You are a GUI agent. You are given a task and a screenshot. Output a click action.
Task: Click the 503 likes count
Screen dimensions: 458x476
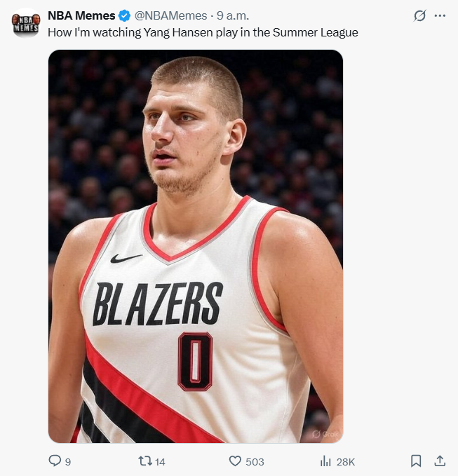pos(255,461)
